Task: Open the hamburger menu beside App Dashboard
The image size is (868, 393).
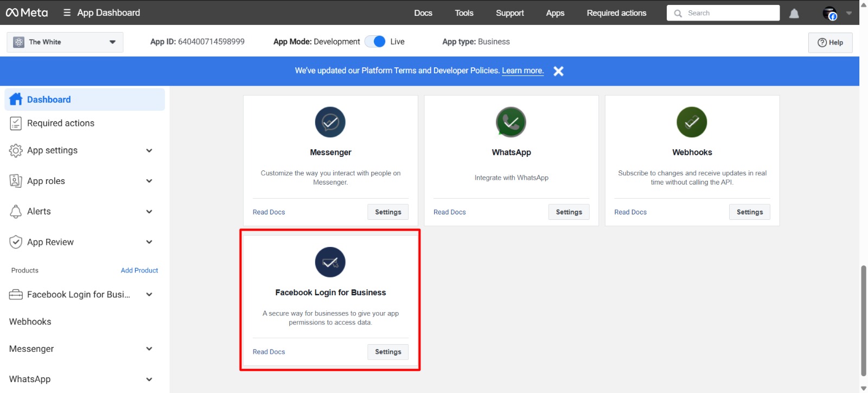Action: (67, 12)
